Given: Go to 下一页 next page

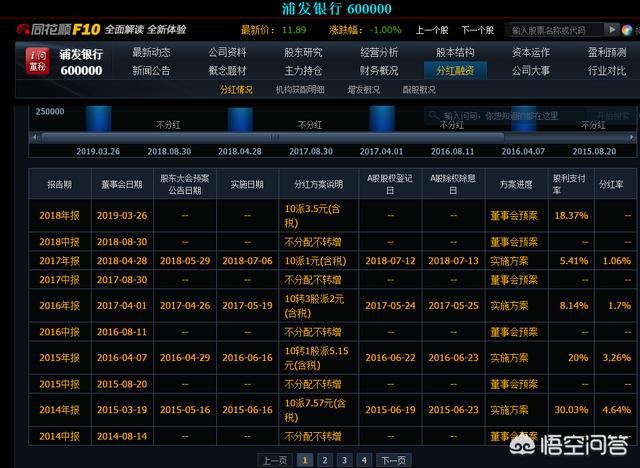Looking at the screenshot, I should (x=393, y=461).
